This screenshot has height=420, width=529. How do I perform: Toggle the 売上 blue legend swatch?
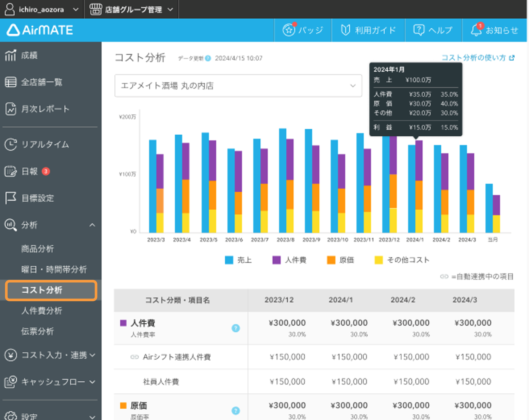[x=229, y=260]
